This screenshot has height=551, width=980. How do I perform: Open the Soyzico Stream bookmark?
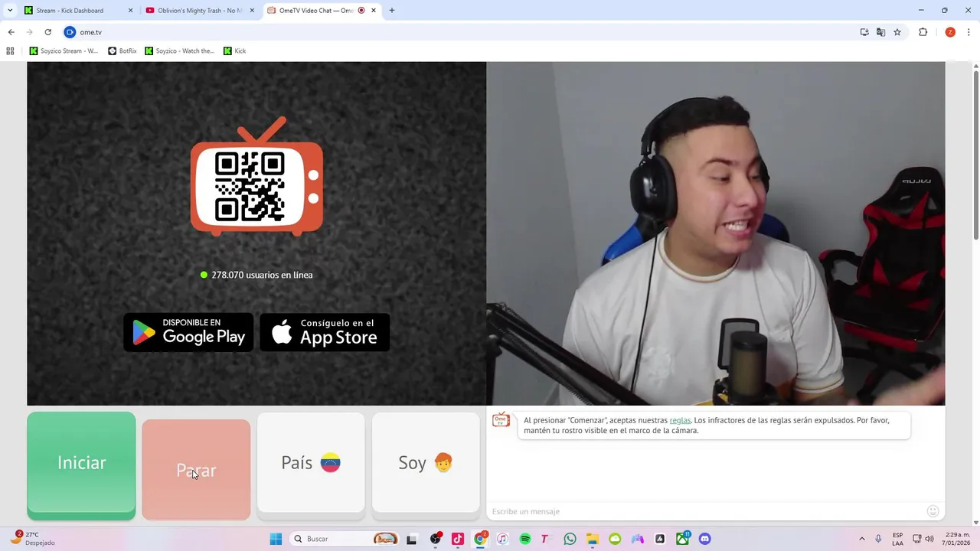coord(64,51)
